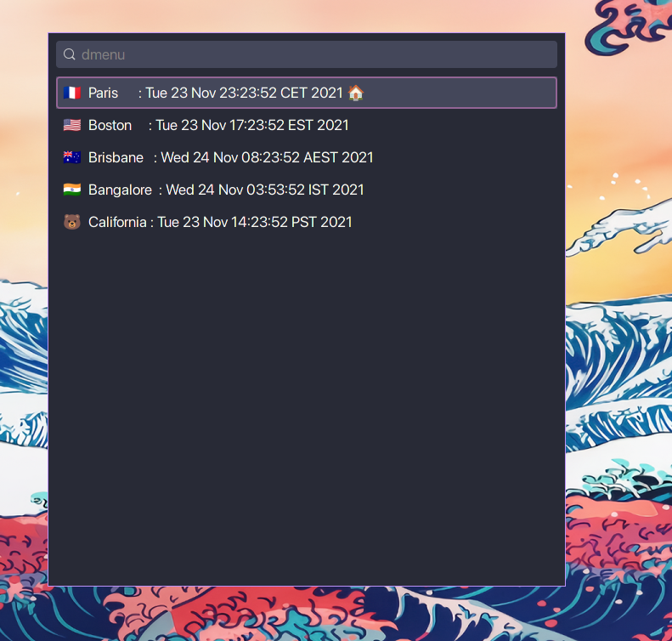This screenshot has height=641, width=672.
Task: Click the magnifier search icon
Action: click(70, 54)
